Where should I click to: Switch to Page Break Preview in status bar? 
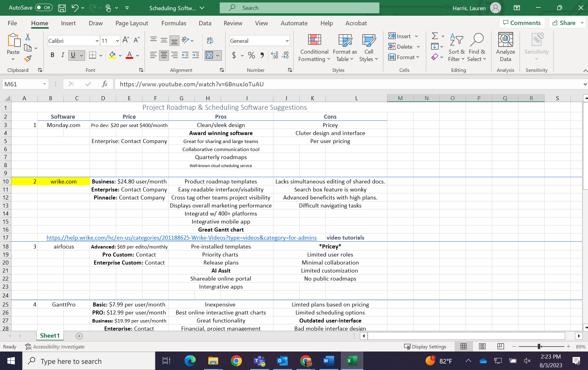(501, 347)
